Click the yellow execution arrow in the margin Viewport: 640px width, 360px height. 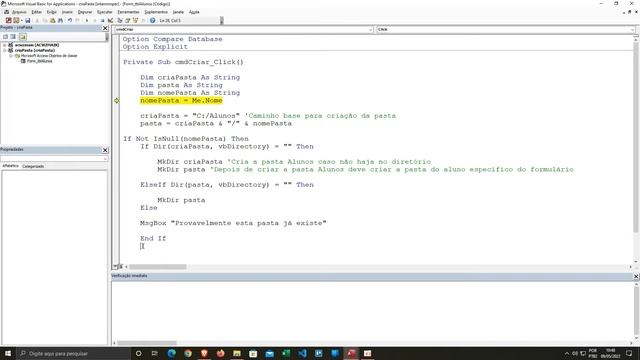pos(116,100)
